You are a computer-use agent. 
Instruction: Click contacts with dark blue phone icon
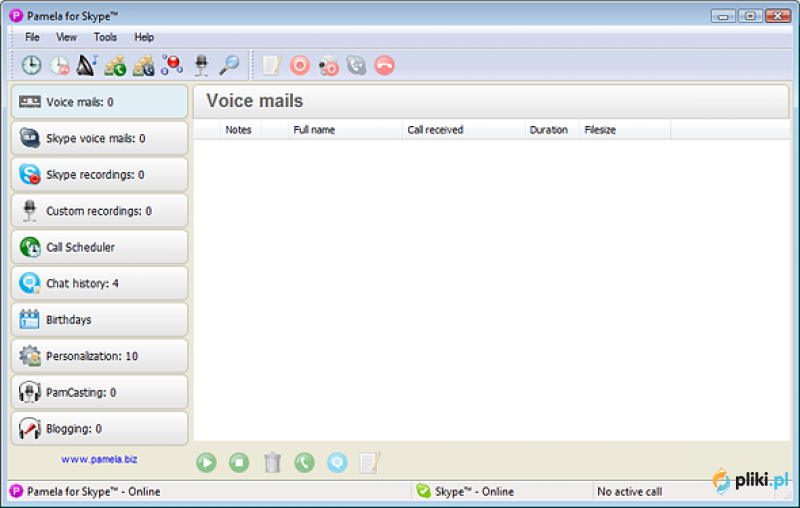point(143,65)
